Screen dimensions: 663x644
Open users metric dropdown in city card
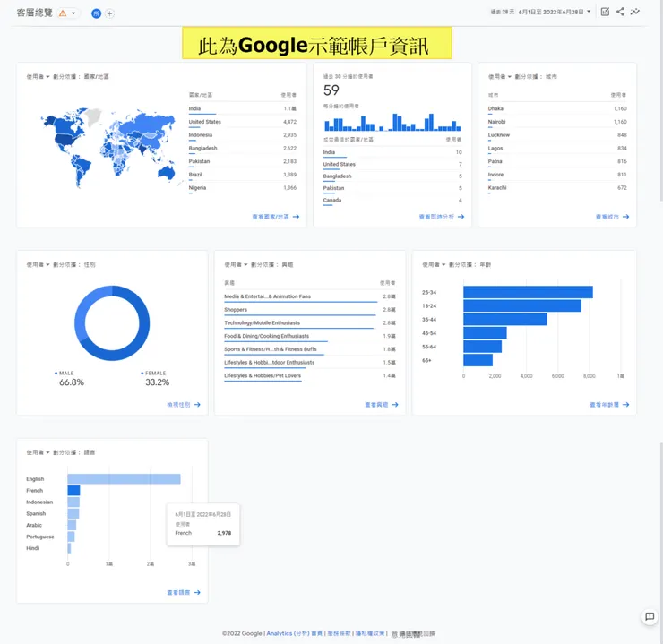(x=500, y=76)
